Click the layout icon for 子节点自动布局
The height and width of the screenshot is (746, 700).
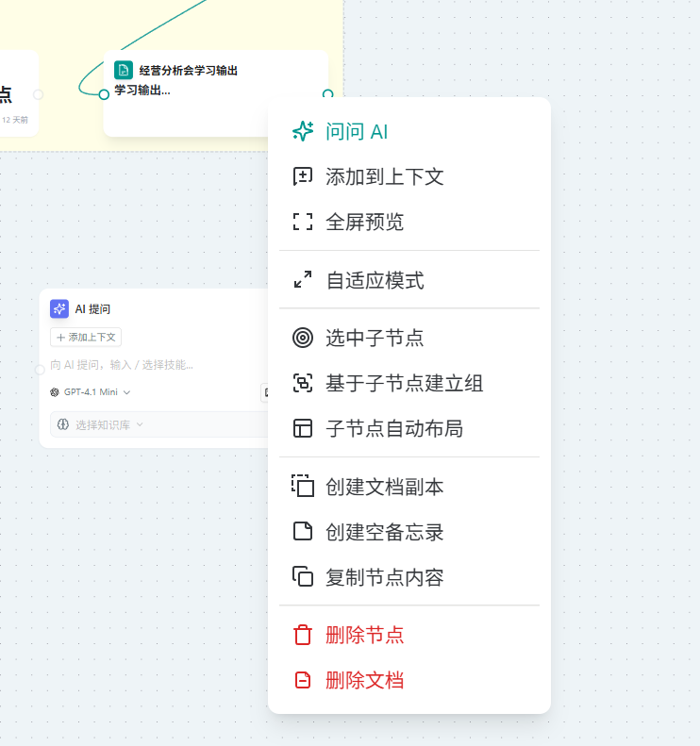(x=303, y=428)
